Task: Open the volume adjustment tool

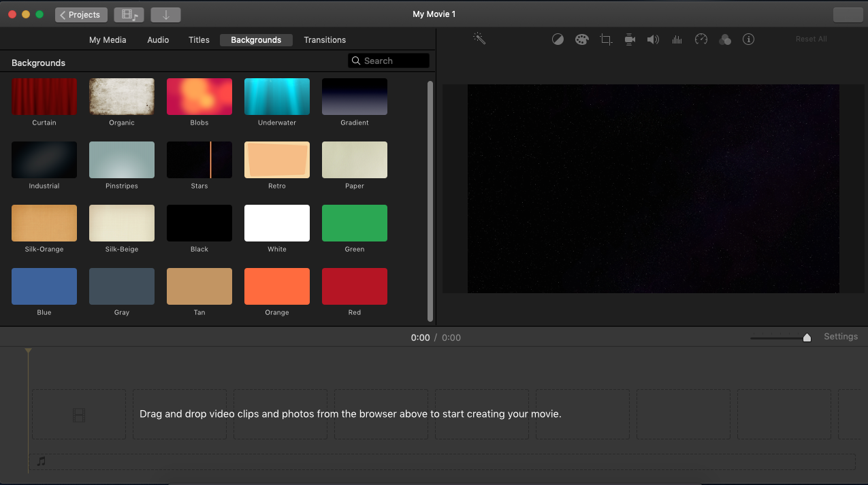Action: [x=653, y=39]
